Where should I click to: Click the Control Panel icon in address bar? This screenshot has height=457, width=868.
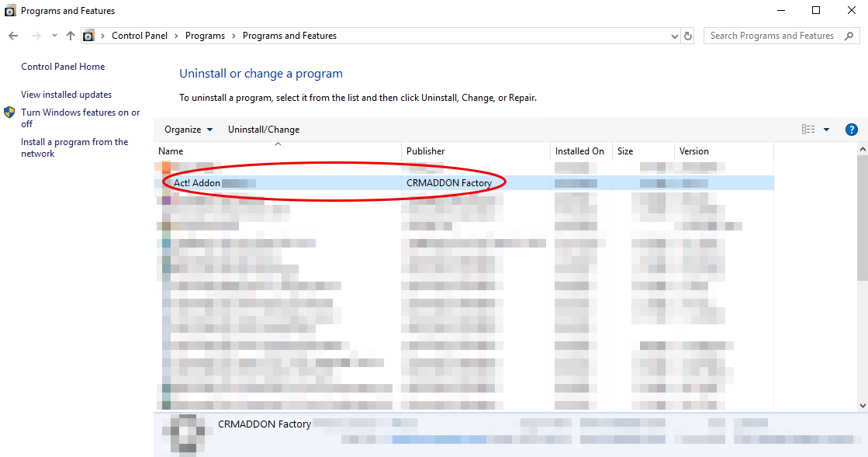[88, 36]
